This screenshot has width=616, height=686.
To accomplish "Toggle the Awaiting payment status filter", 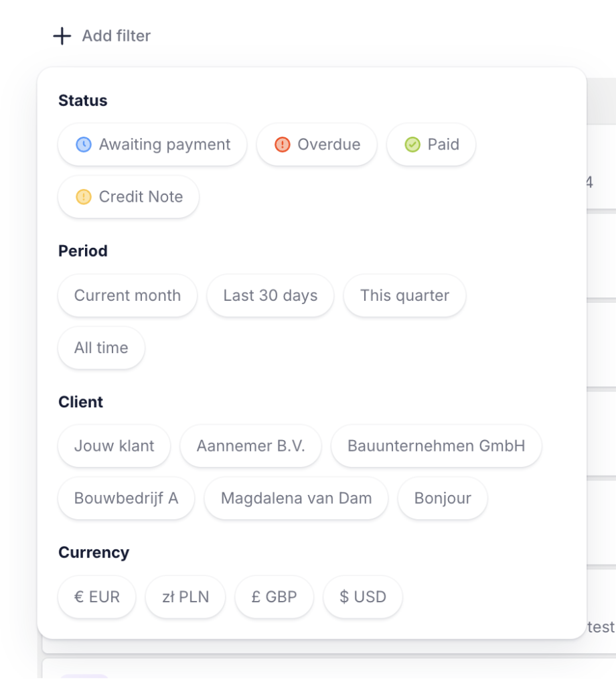I will 152,145.
